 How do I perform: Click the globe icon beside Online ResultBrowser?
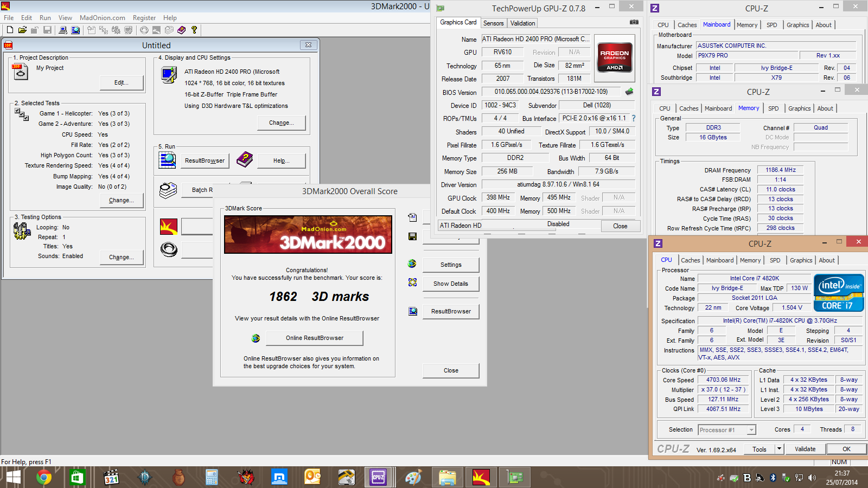(x=256, y=338)
